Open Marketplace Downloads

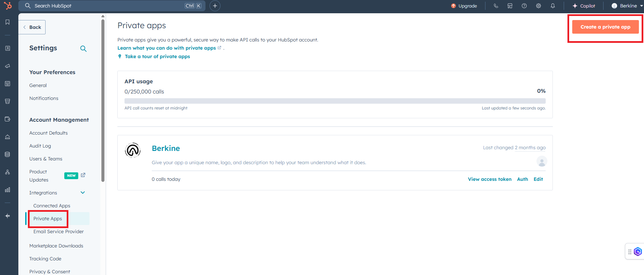pos(56,246)
